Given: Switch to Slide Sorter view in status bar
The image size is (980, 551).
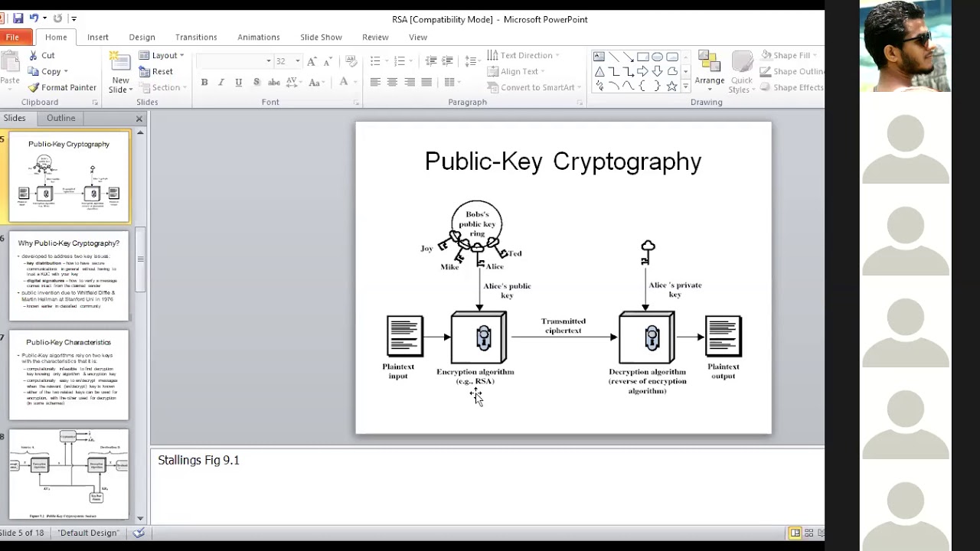Looking at the screenshot, I should pyautogui.click(x=809, y=533).
